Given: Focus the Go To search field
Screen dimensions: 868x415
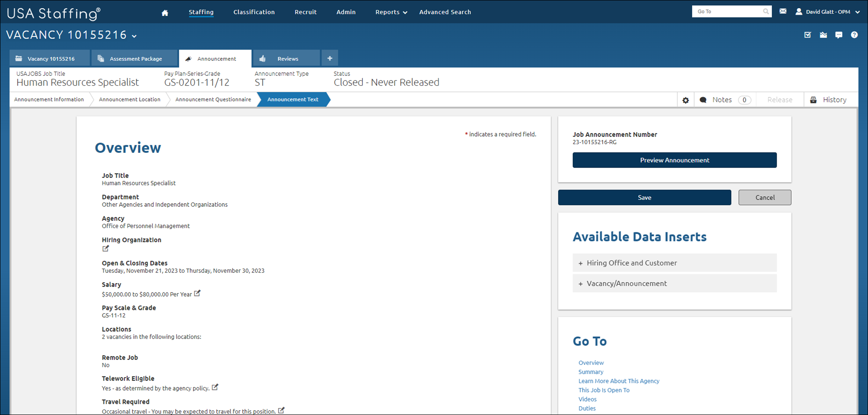Looking at the screenshot, I should coord(732,11).
